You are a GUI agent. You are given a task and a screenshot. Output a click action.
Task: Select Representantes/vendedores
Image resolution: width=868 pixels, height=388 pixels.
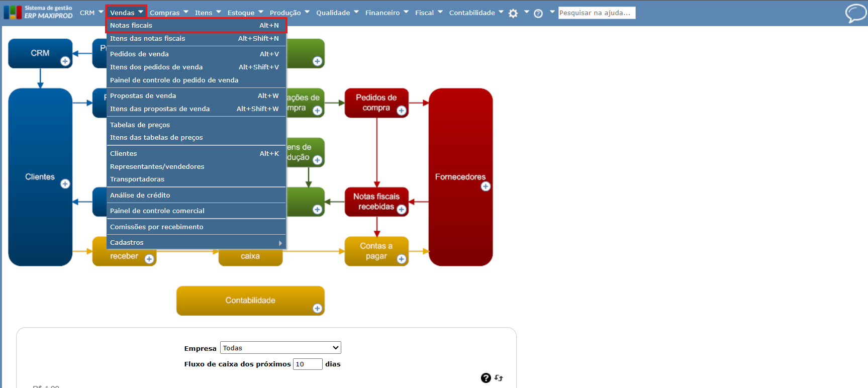point(197,167)
